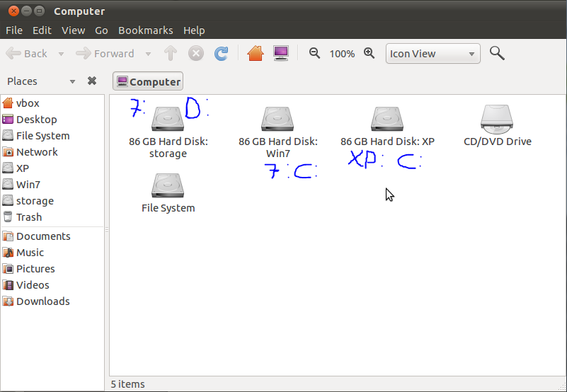Open Music bookmark in sidebar
This screenshot has width=567, height=392.
point(53,253)
